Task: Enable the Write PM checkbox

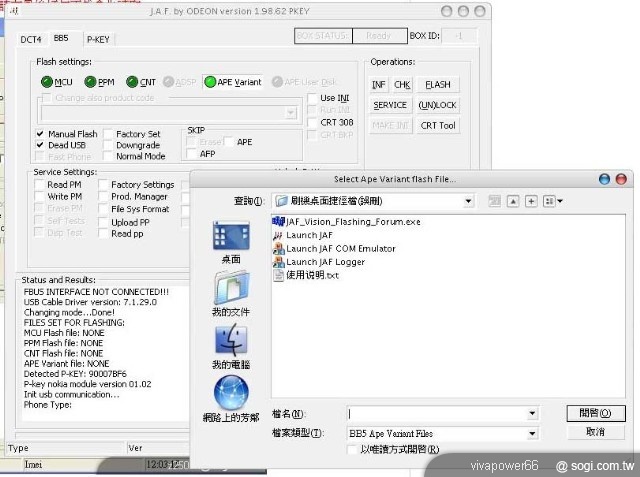Action: pyautogui.click(x=39, y=196)
